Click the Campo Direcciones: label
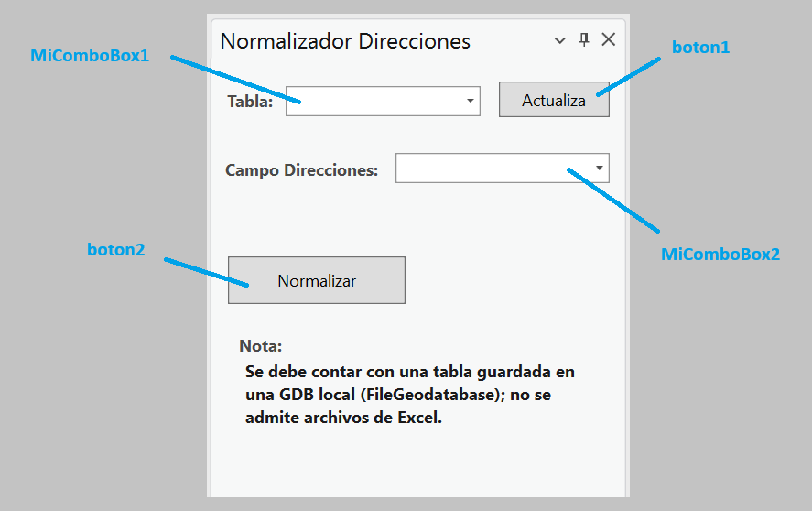This screenshot has width=812, height=511. [x=302, y=170]
